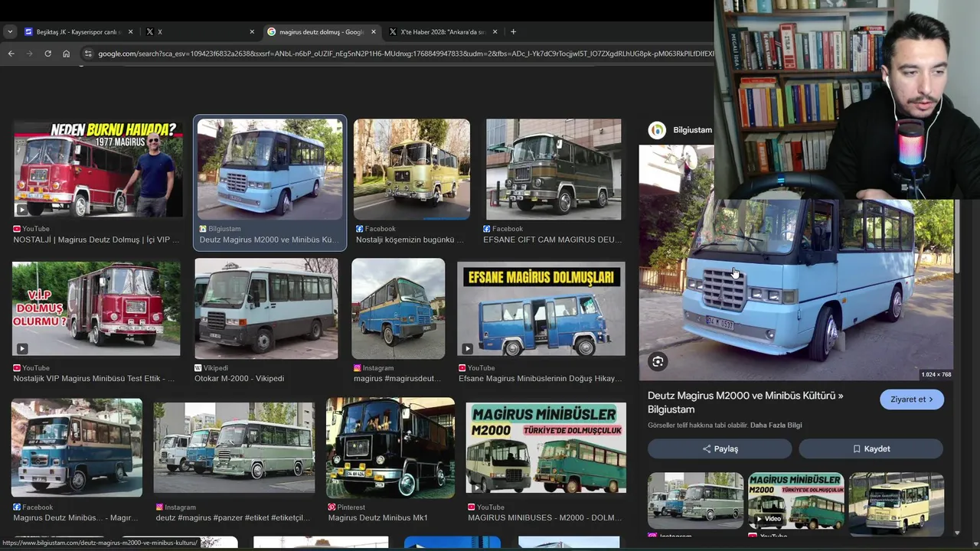Click the Otokar M-2000 - Vikipedi caption

[239, 378]
